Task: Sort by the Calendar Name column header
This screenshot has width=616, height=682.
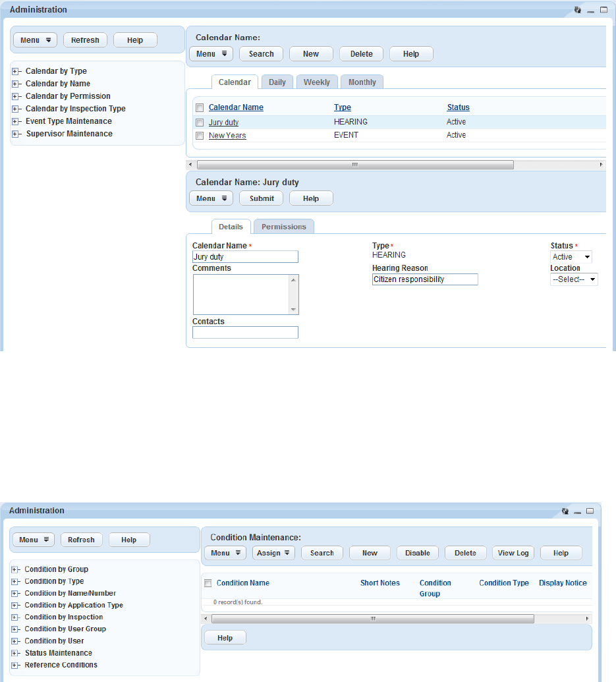Action: [236, 107]
